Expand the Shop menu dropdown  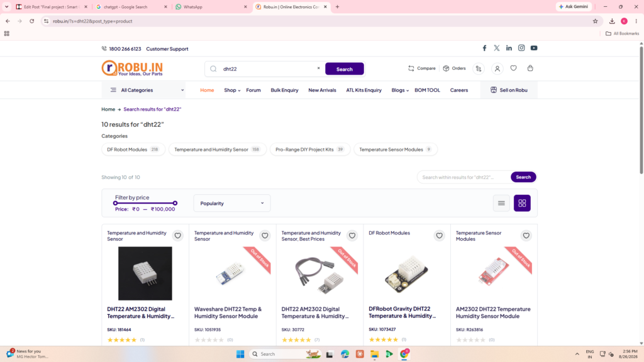[x=232, y=90]
